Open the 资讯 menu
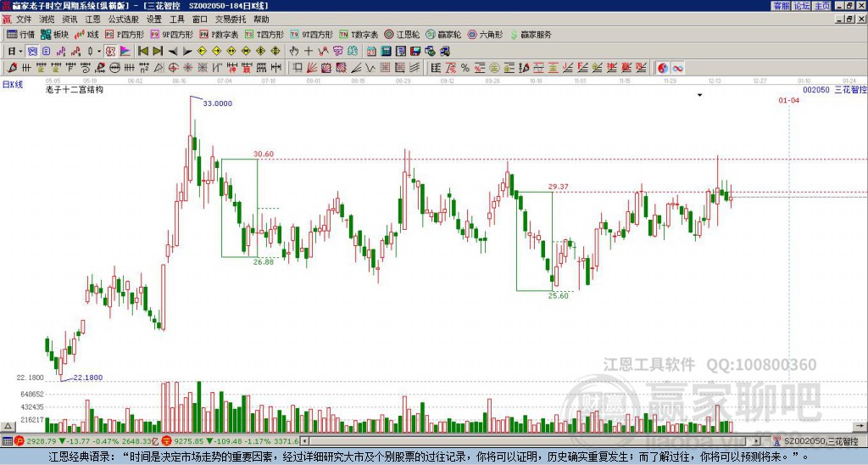 click(70, 20)
